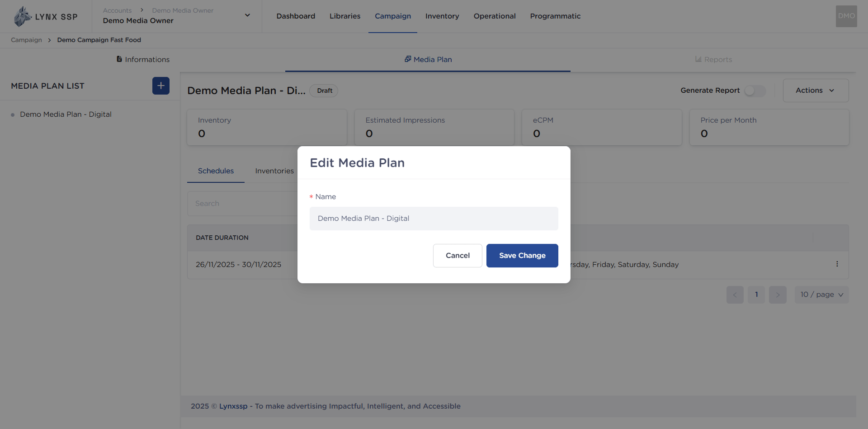
Task: Expand the Demo Media Owner account selector
Action: pyautogui.click(x=177, y=16)
